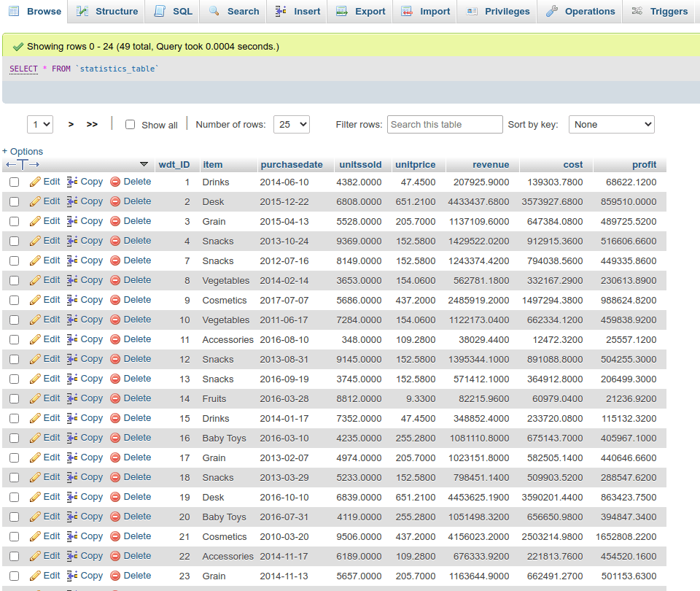This screenshot has height=591, width=700.
Task: Click the Copy icon on the Fruits row
Action: [71, 398]
